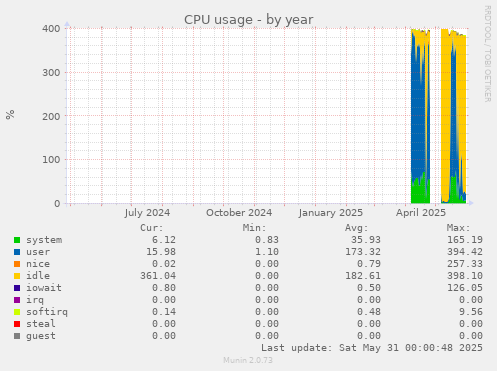Click iowait average value 0.50

[369, 288]
